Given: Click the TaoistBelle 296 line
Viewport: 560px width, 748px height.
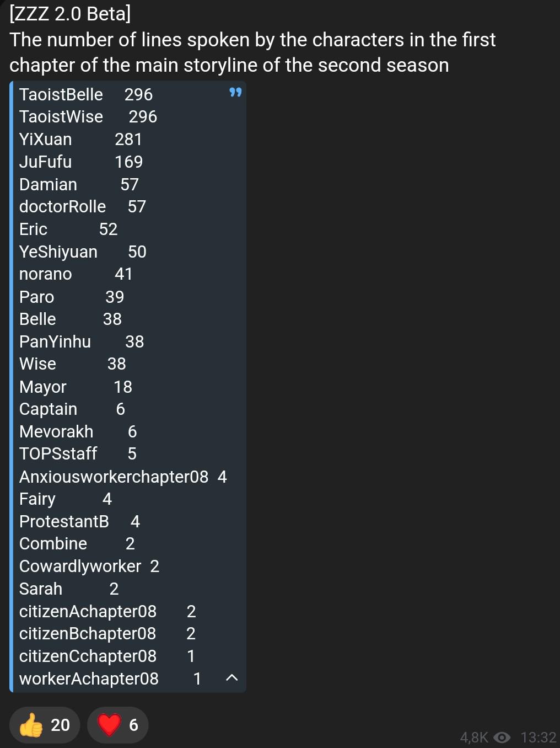Looking at the screenshot, I should (86, 94).
